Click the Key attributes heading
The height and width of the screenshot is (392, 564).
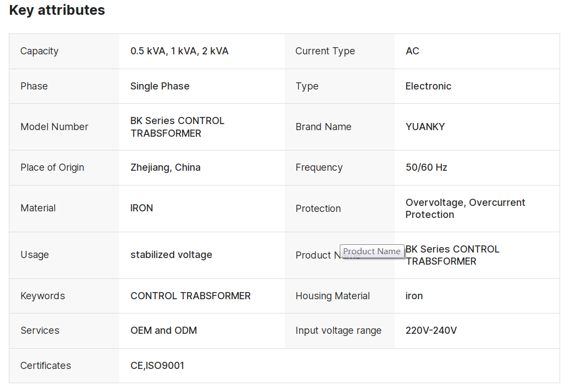[57, 10]
